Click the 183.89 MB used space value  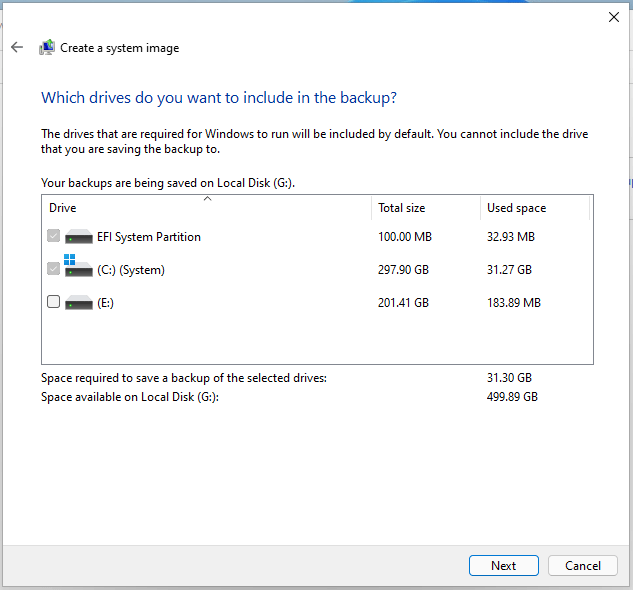[x=514, y=303]
